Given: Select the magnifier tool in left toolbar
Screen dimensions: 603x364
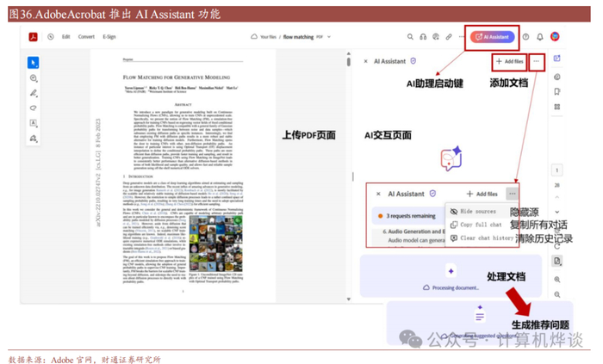Looking at the screenshot, I should (34, 78).
